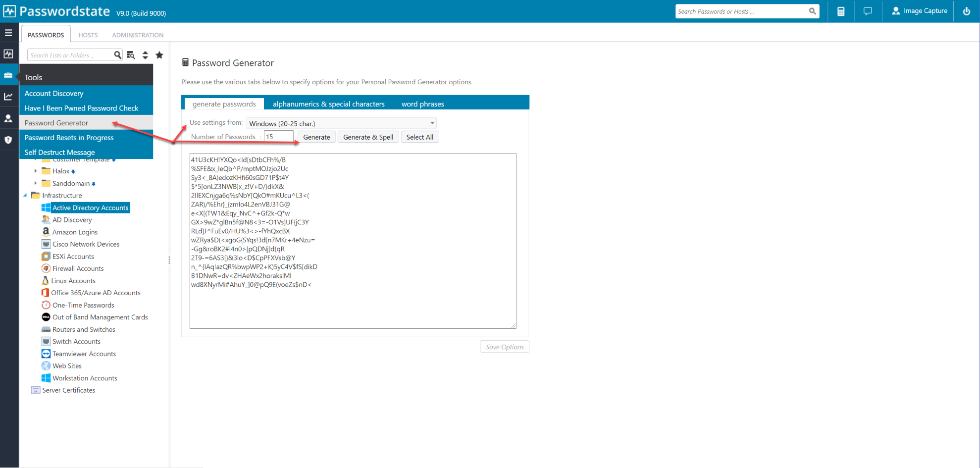This screenshot has width=980, height=468.
Task: Click inside the generated passwords text area
Action: pyautogui.click(x=353, y=241)
